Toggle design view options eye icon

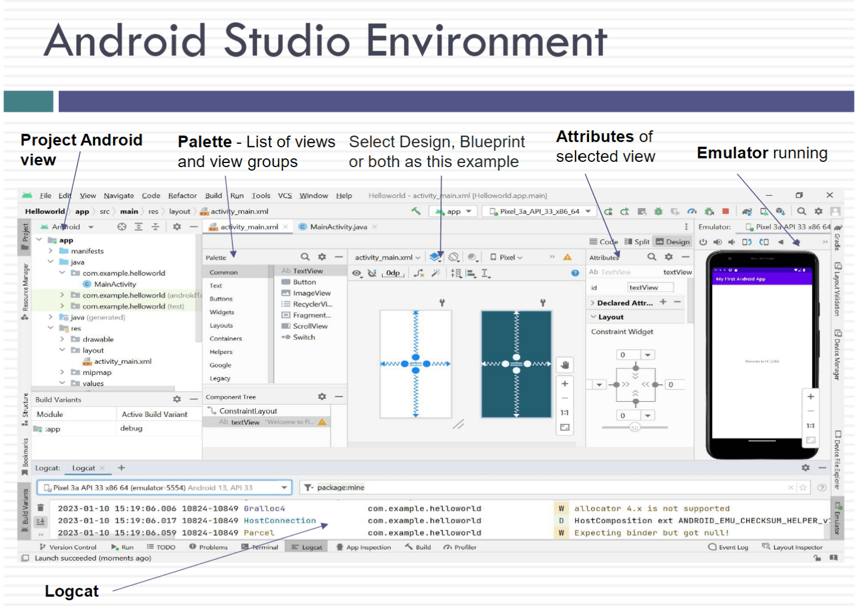(357, 273)
